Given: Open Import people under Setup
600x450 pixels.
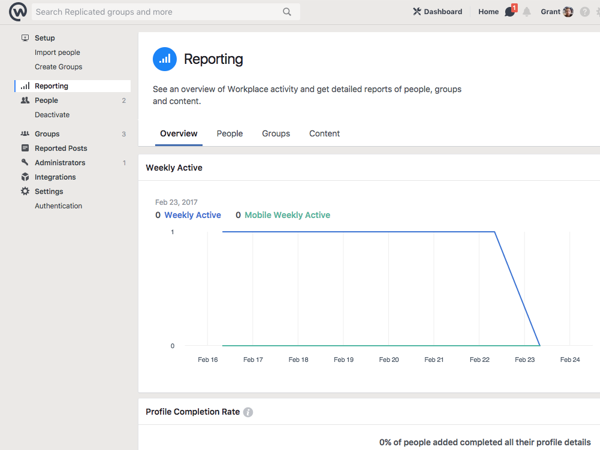Looking at the screenshot, I should (x=57, y=52).
